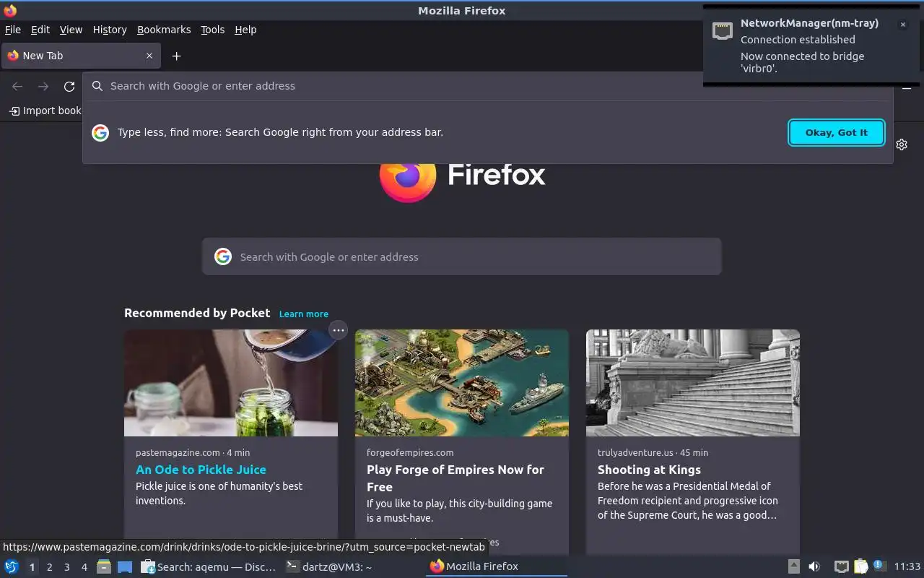
Task: Open the clipboard manager tray icon
Action: coord(860,566)
